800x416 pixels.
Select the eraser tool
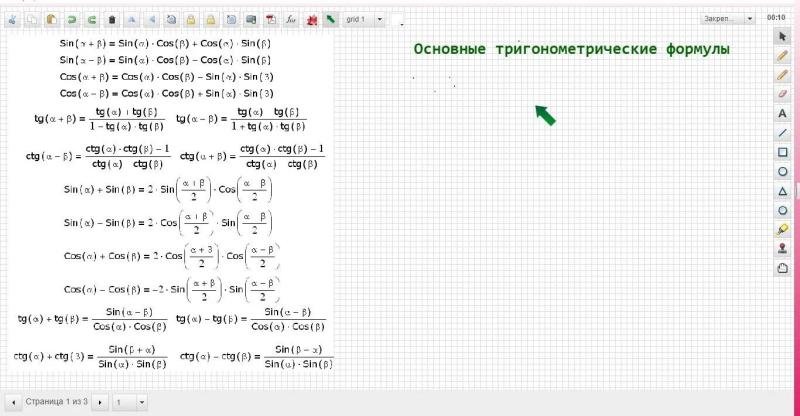(782, 94)
